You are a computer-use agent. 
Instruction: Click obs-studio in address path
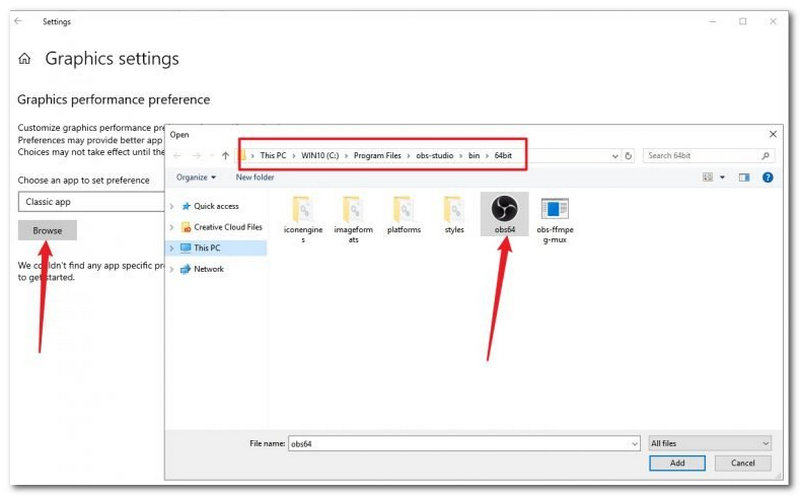tap(435, 156)
